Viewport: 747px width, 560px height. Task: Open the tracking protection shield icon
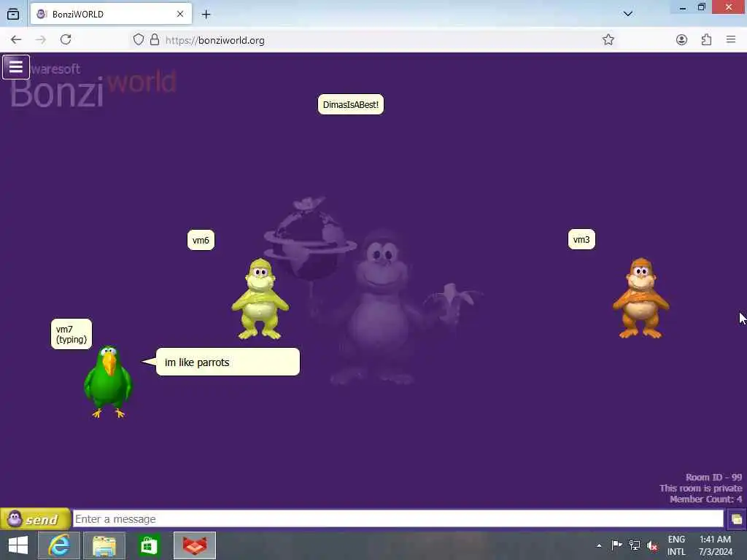[138, 39]
